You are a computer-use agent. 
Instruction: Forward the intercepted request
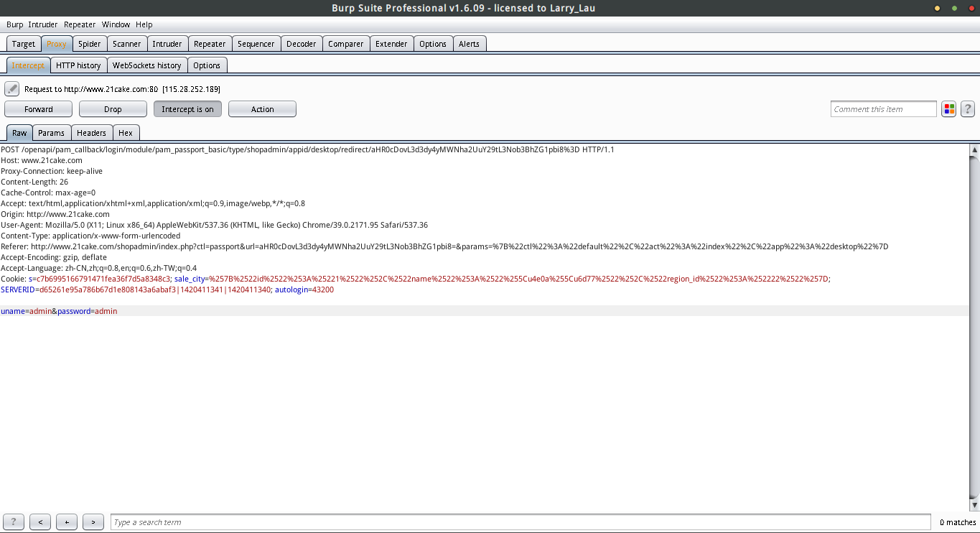point(39,109)
